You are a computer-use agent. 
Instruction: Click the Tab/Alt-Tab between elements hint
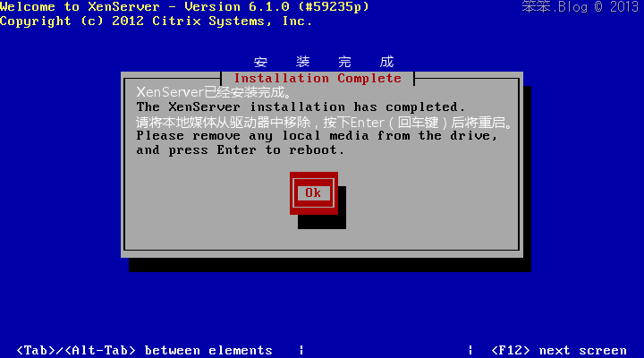[x=144, y=350]
